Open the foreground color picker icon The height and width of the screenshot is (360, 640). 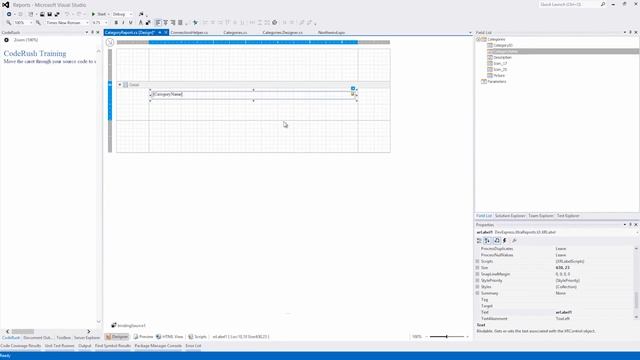[x=140, y=23]
